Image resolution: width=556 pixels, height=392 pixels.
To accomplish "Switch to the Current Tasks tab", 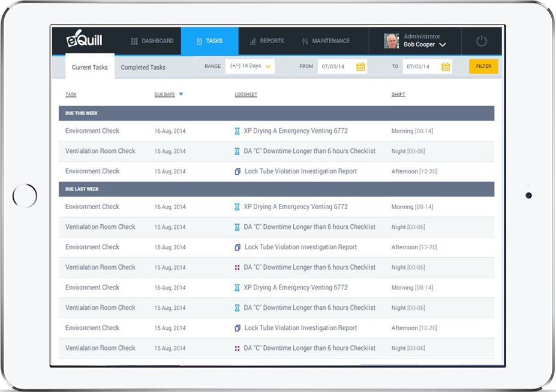I will click(90, 67).
